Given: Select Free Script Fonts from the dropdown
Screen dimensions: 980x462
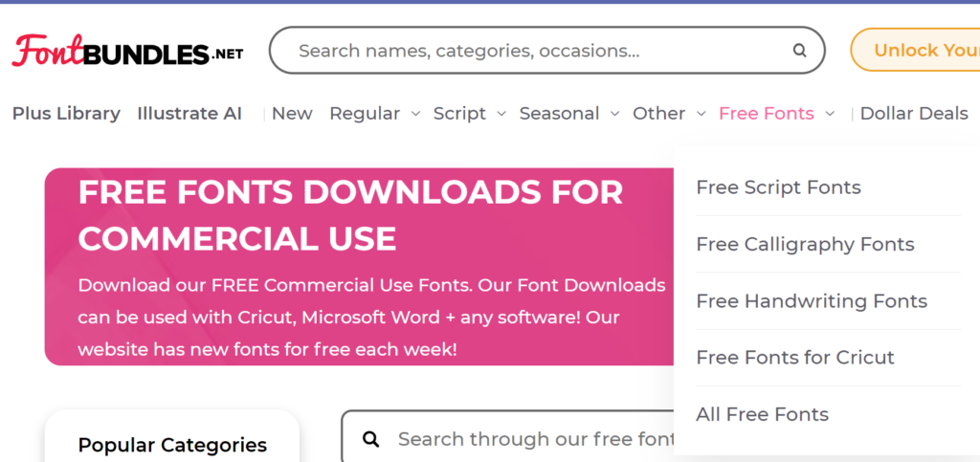Looking at the screenshot, I should tap(778, 187).
